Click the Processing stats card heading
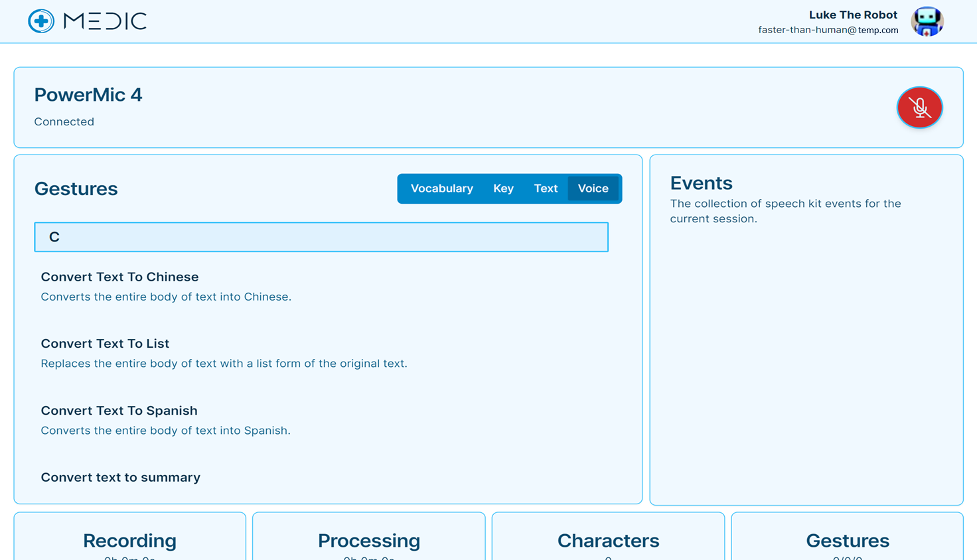Viewport: 977px width, 560px height. [369, 541]
